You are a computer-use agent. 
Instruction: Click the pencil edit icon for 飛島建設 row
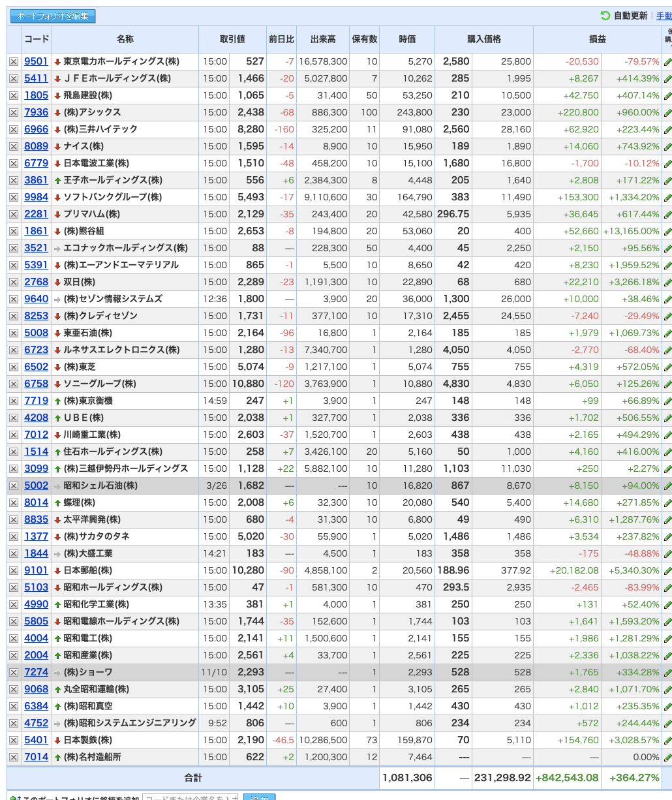pyautogui.click(x=667, y=96)
